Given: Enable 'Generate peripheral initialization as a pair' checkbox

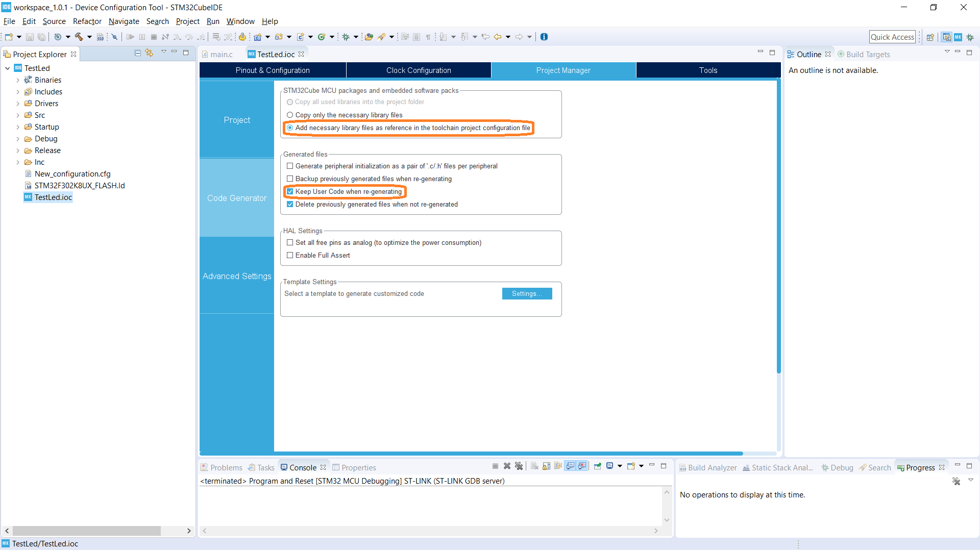Looking at the screenshot, I should (290, 166).
